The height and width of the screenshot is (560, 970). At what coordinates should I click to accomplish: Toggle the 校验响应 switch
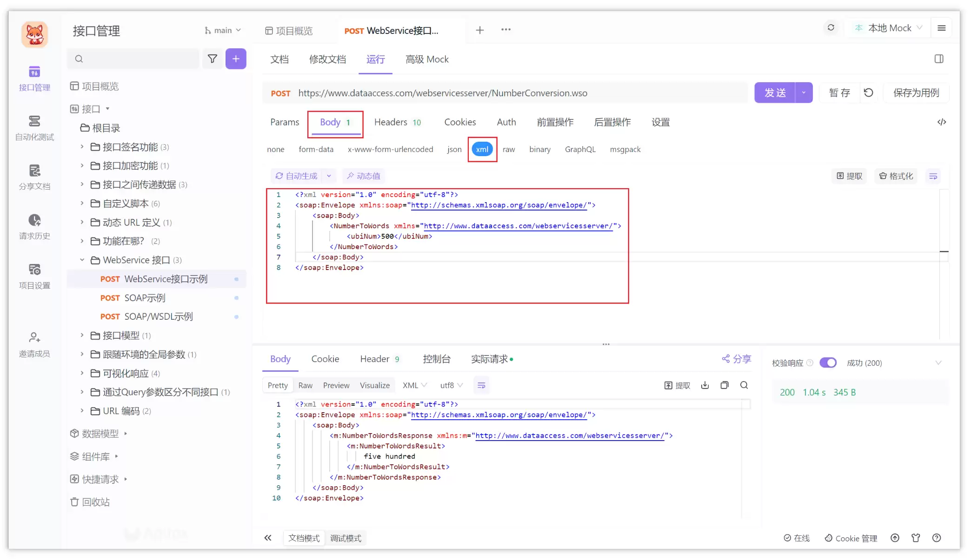828,362
